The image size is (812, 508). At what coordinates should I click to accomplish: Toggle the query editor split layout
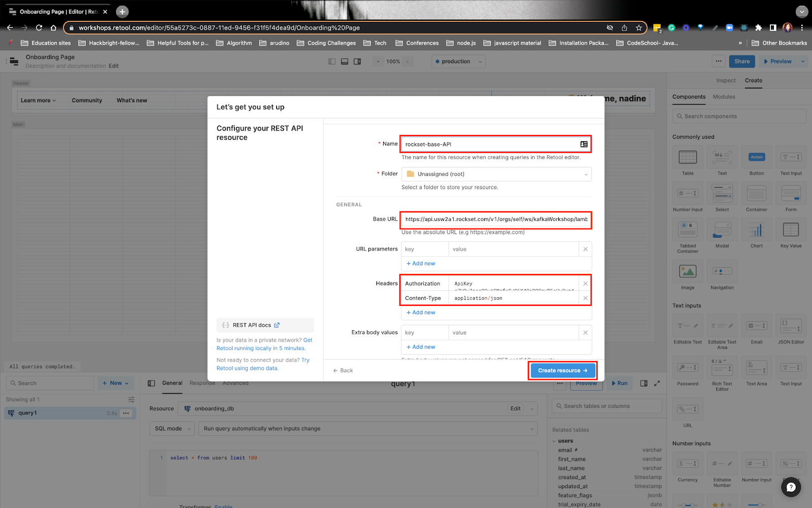click(x=644, y=384)
